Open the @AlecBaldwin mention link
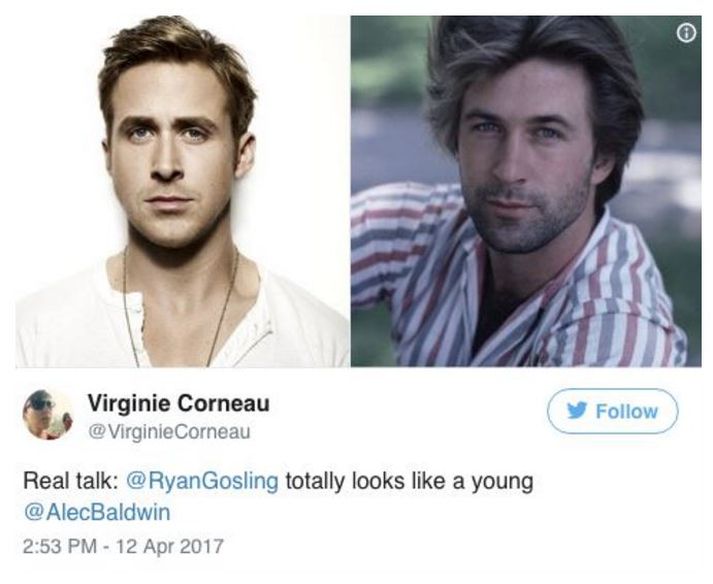This screenshot has height=584, width=713. click(x=97, y=513)
